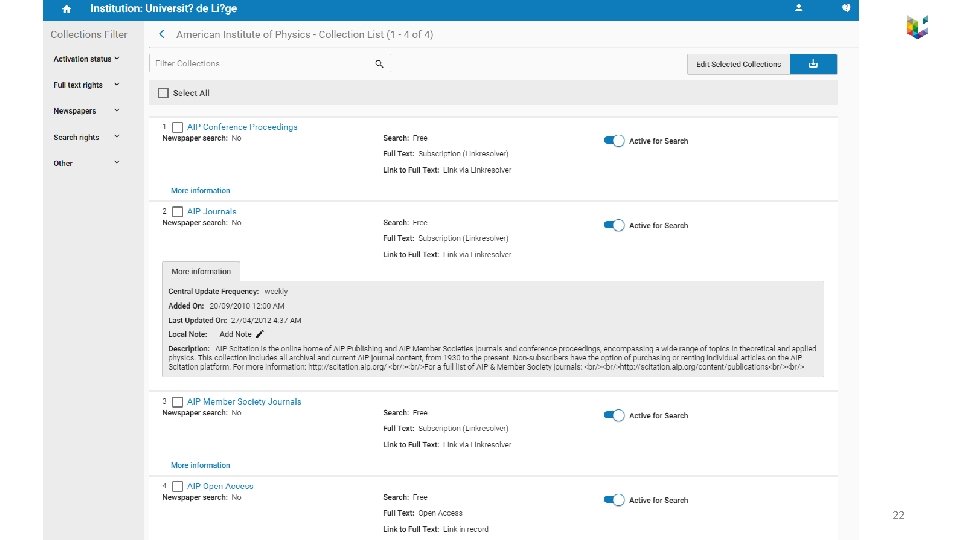The height and width of the screenshot is (540, 960).
Task: Check the Select All checkbox
Action: pyautogui.click(x=163, y=93)
